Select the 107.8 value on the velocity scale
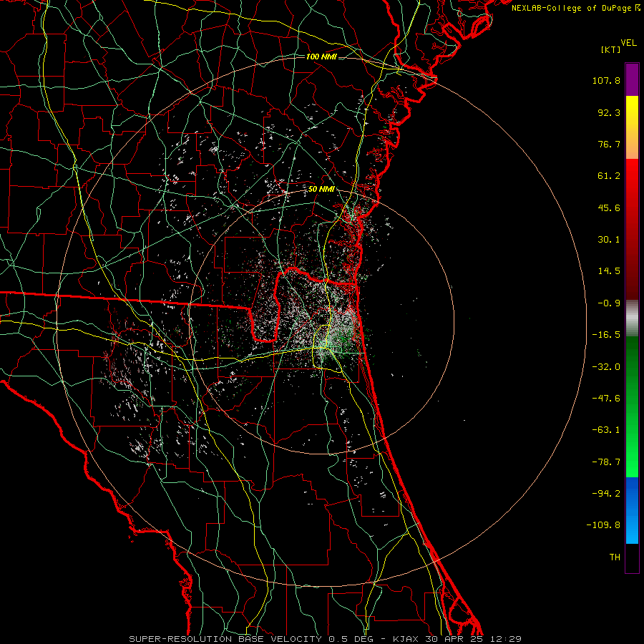The height and width of the screenshot is (644, 644). pyautogui.click(x=606, y=80)
